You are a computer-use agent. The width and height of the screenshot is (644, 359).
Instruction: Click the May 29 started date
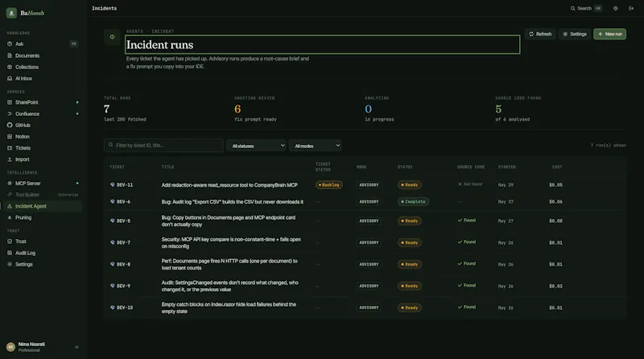point(506,185)
